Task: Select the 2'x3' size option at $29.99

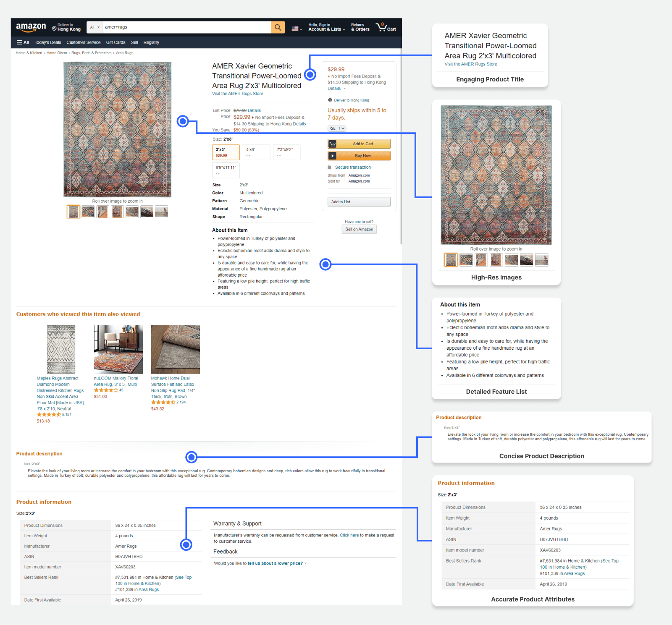Action: coord(226,152)
